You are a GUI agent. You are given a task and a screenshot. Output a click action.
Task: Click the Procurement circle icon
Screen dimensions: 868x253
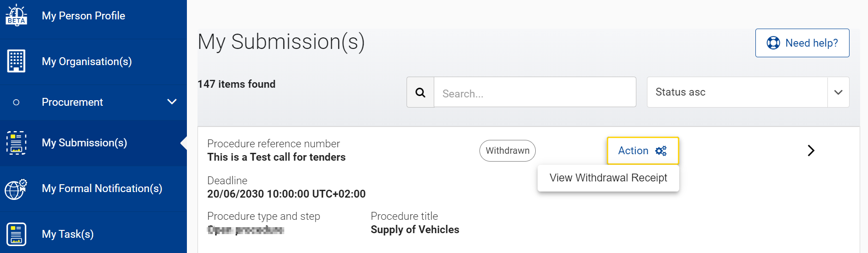pos(16,102)
